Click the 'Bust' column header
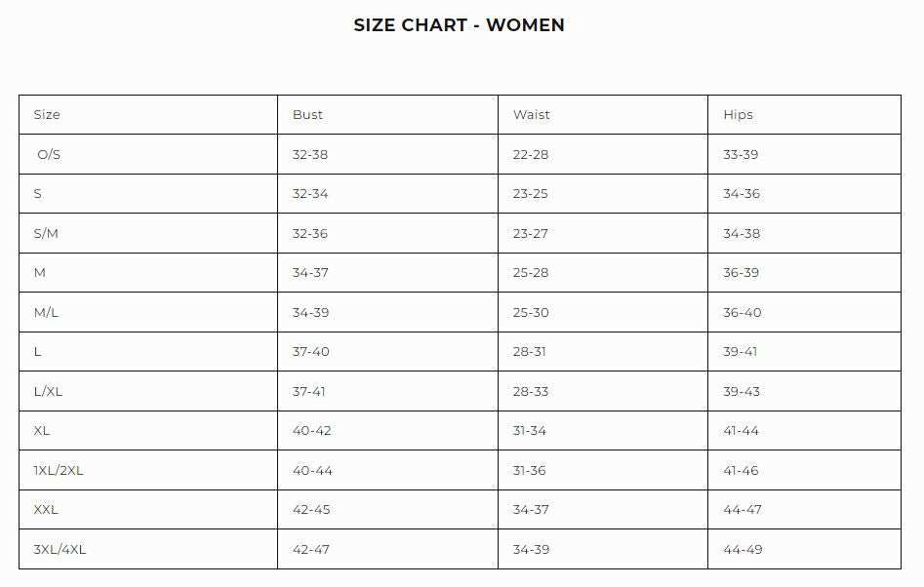Viewport: 924px width, 587px height. tap(307, 115)
